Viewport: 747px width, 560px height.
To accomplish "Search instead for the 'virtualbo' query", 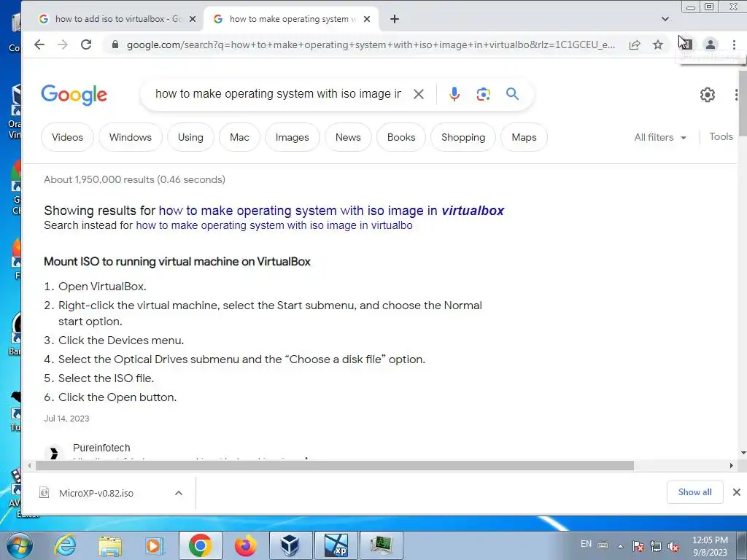I will click(x=274, y=225).
